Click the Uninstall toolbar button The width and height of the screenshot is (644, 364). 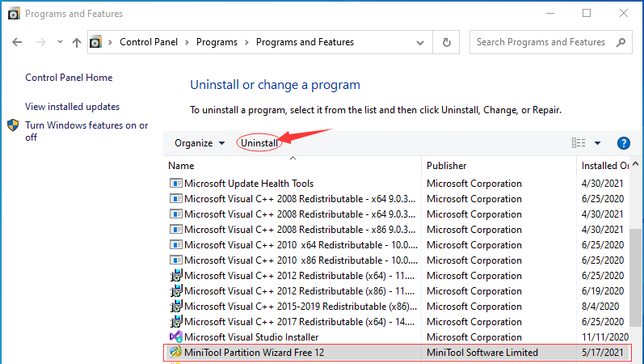click(x=259, y=143)
